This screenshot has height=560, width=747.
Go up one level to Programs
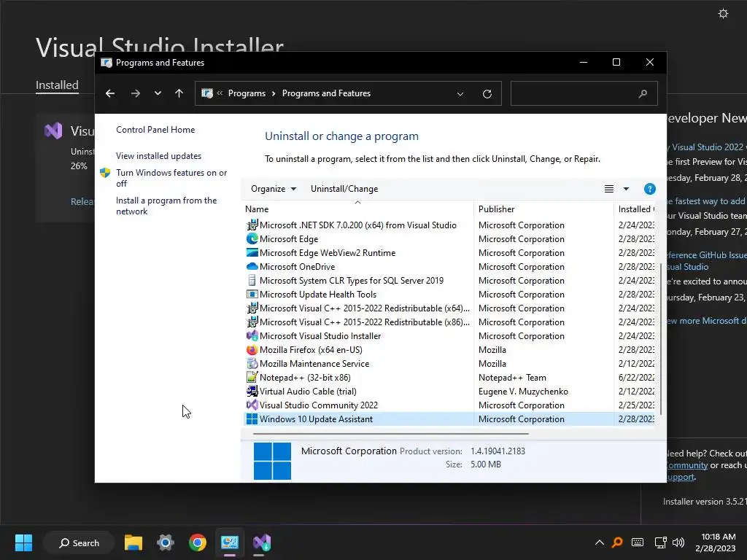coord(179,93)
